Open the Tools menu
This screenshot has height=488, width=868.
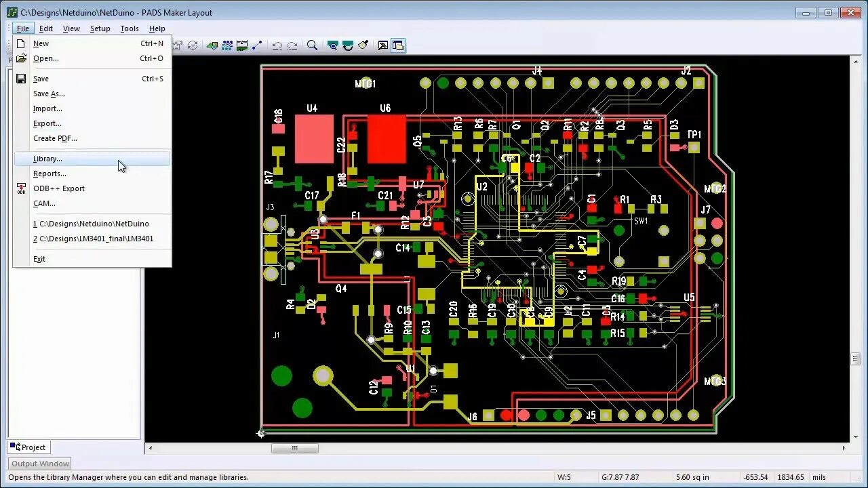point(129,28)
